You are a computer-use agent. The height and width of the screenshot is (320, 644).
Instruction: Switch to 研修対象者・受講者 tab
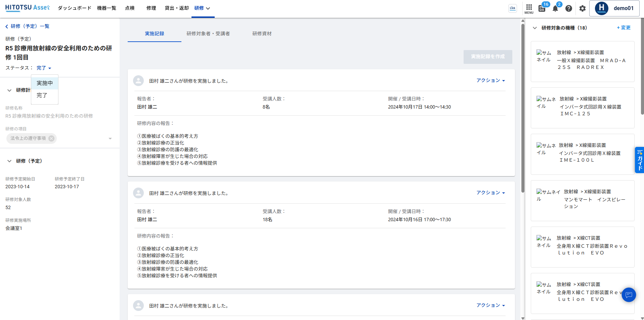pos(208,34)
